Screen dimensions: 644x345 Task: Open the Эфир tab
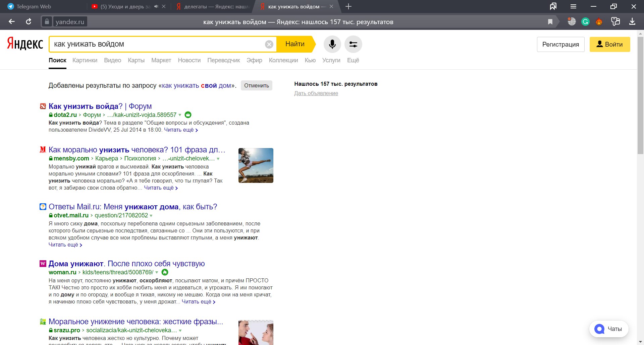254,60
